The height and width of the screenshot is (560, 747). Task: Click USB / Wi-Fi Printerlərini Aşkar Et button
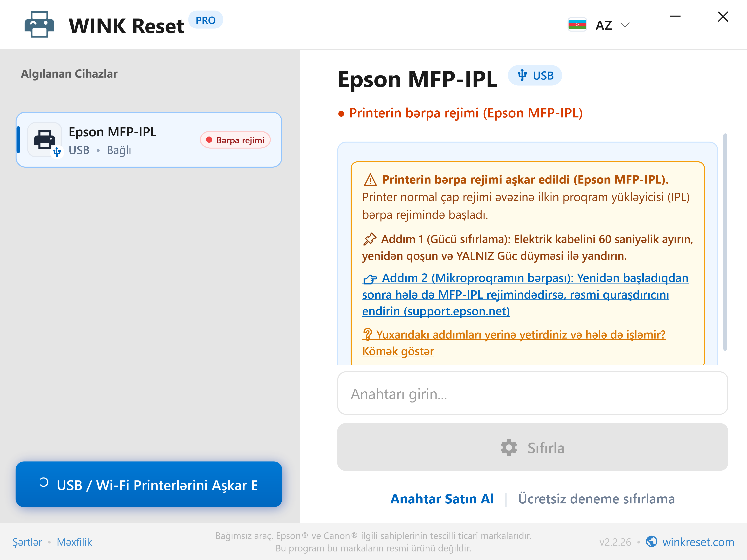149,484
